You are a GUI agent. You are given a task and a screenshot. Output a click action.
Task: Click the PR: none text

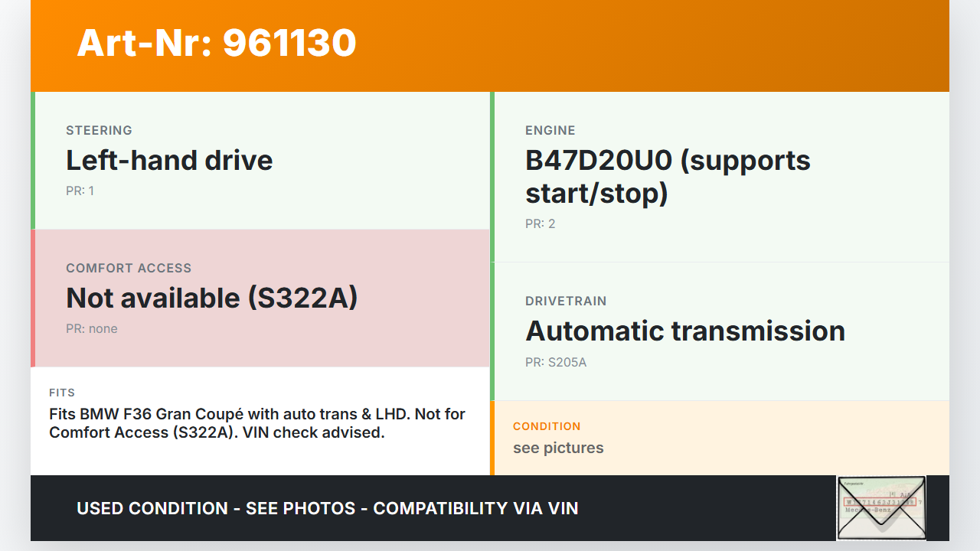92,328
